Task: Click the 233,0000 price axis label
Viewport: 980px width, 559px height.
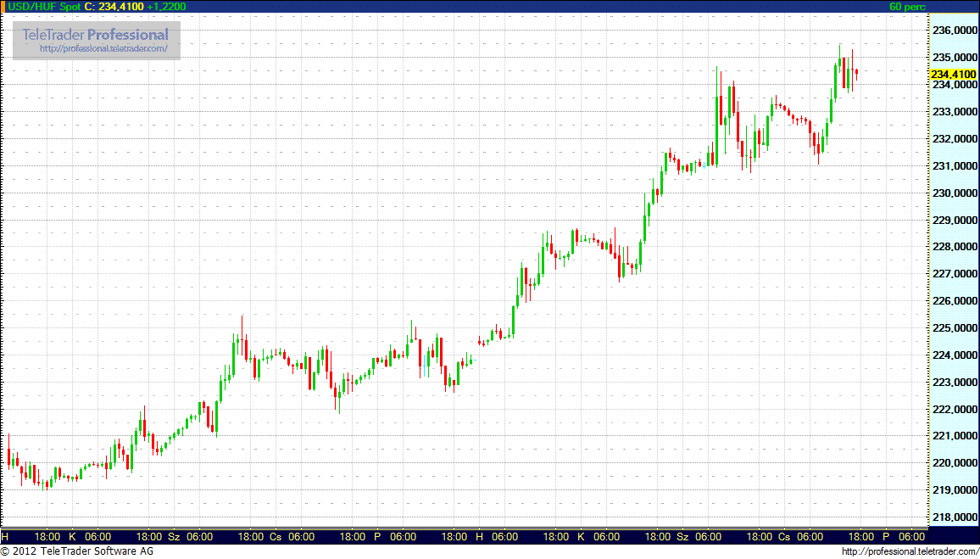Action: [x=955, y=112]
